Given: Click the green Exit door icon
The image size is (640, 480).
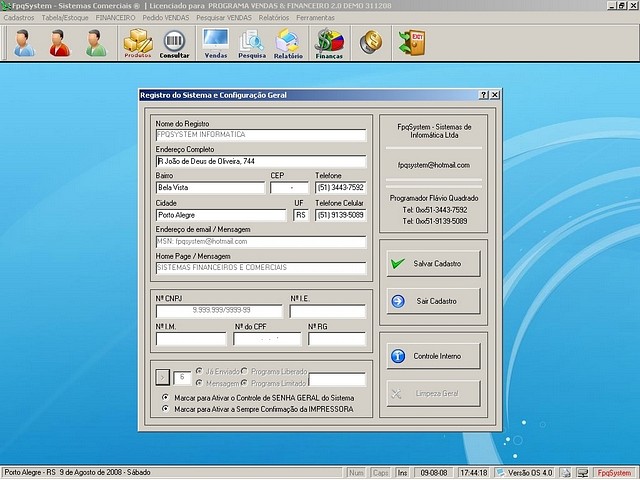Looking at the screenshot, I should pos(411,42).
